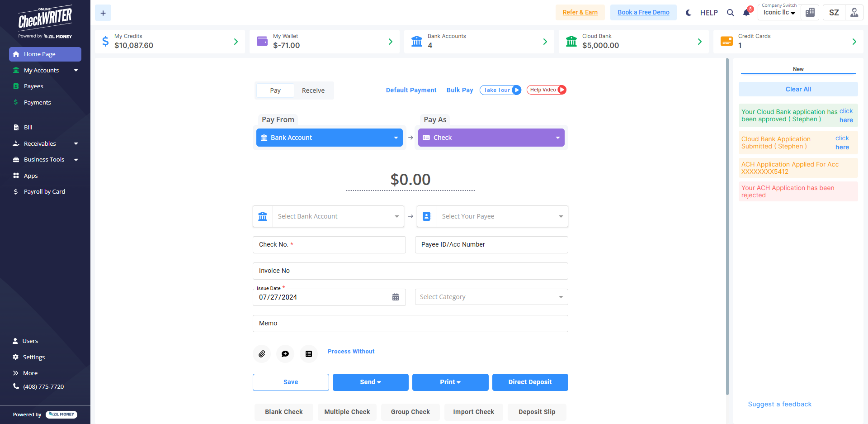Screen dimensions: 868x424
Task: Expand the Receivables sidebar arrow
Action: pos(76,144)
